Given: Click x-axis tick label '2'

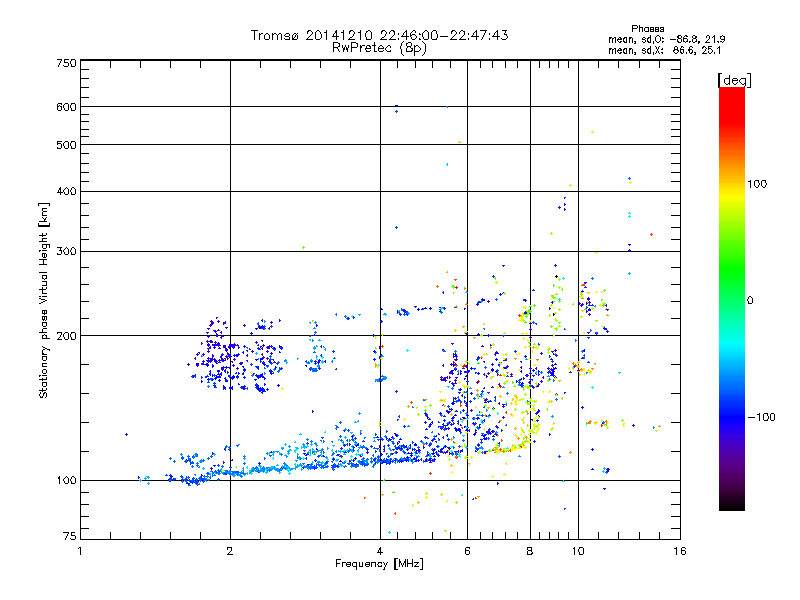Looking at the screenshot, I should (230, 551).
